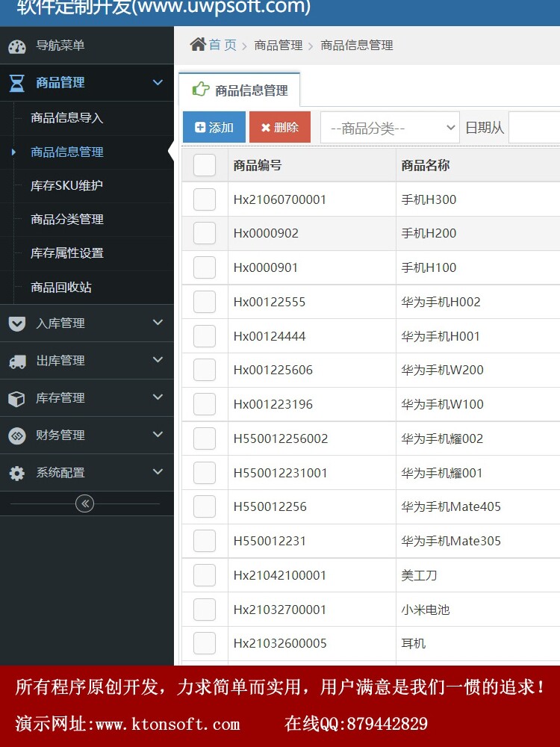Open the 商品分类 dropdown filter
This screenshot has height=747, width=560.
pyautogui.click(x=390, y=128)
